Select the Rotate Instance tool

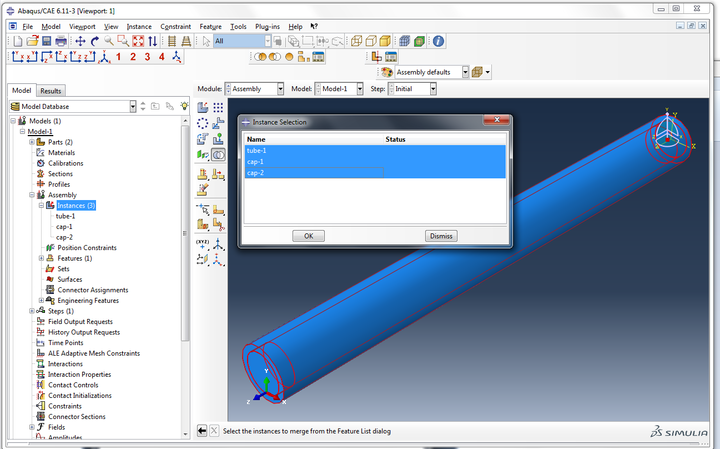pos(202,139)
